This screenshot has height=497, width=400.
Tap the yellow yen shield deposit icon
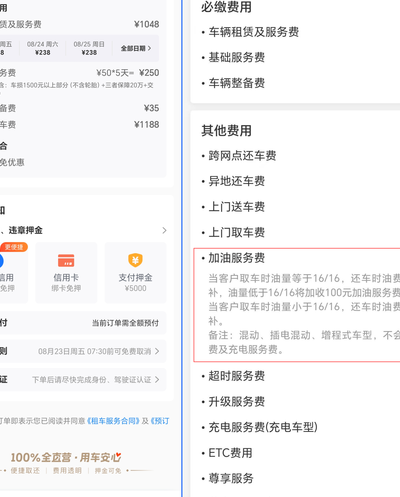click(x=135, y=260)
